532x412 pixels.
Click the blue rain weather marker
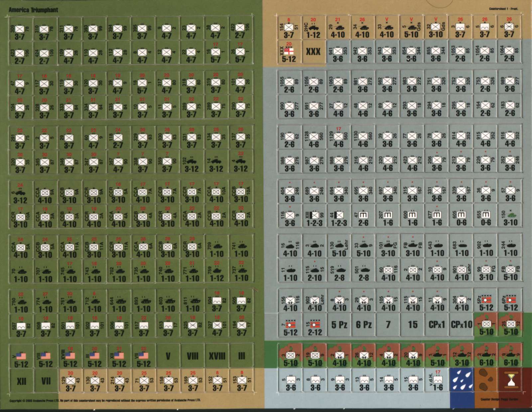point(462,380)
